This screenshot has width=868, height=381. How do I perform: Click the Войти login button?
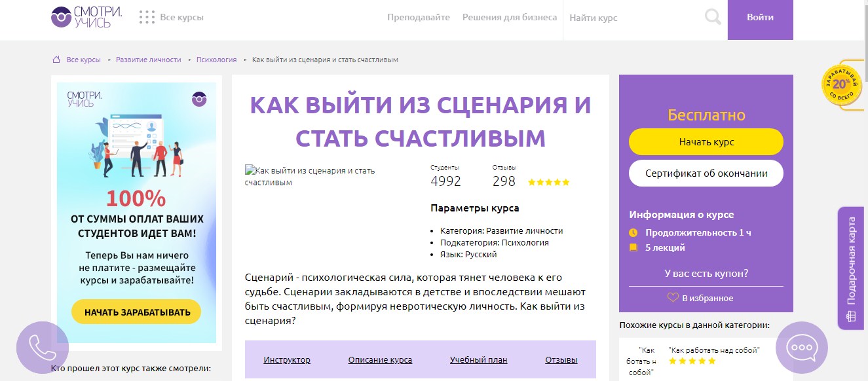(760, 18)
